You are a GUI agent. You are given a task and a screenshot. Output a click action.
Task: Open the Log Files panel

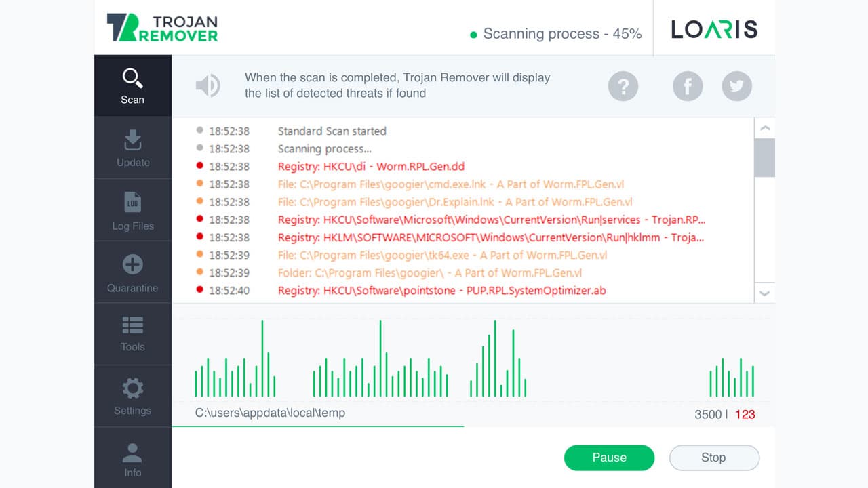click(x=132, y=209)
